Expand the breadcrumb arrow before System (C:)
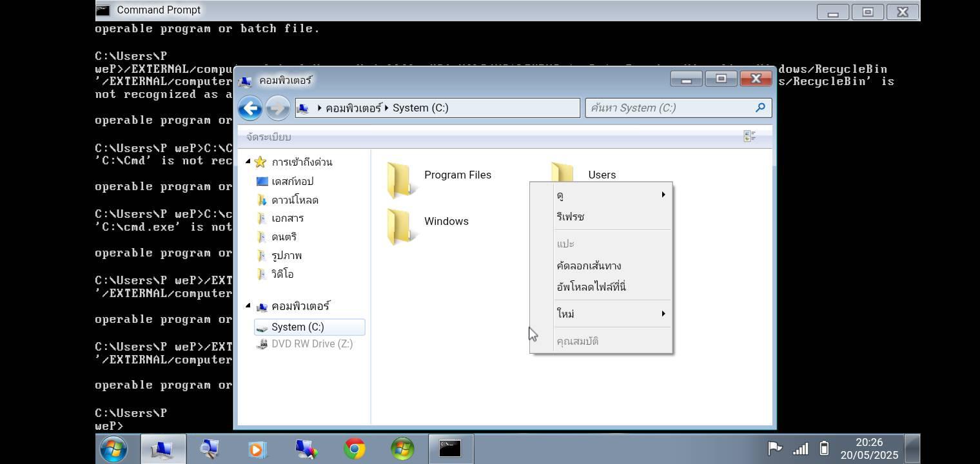This screenshot has width=980, height=464. [x=387, y=108]
